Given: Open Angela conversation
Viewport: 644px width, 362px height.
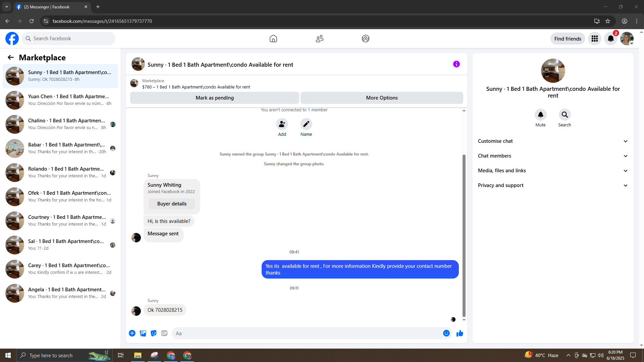Looking at the screenshot, I should click(60, 293).
